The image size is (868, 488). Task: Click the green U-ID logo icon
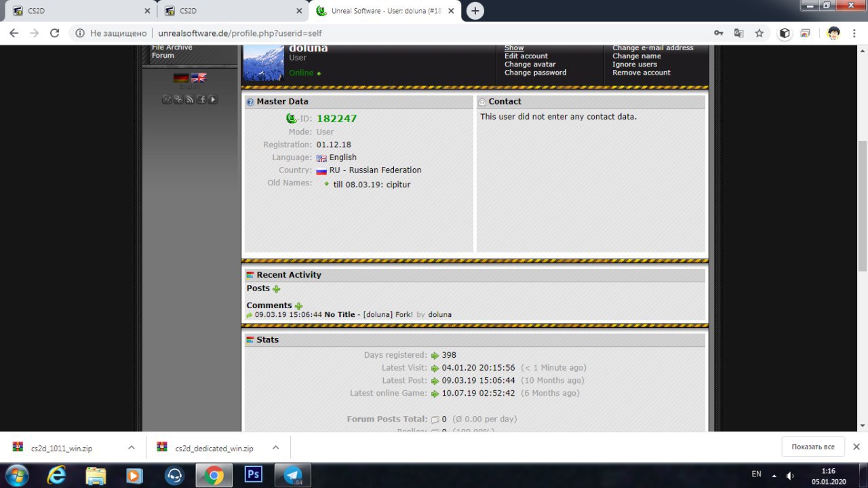tap(292, 118)
